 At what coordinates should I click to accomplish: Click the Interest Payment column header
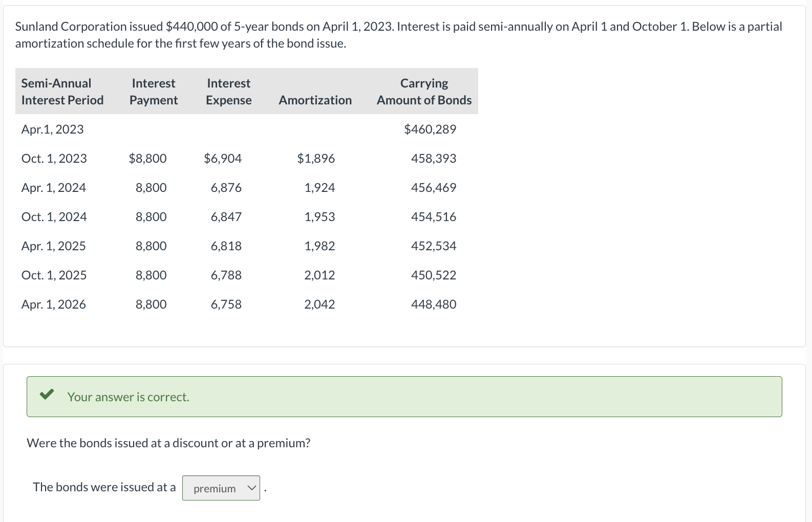pos(154,92)
